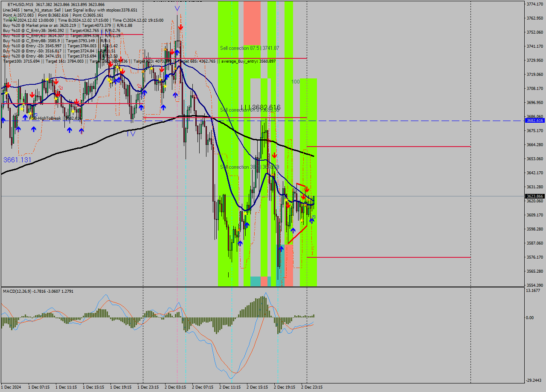Select the current price tag 3623.866
This screenshot has height=392, width=546.
(x=535, y=196)
